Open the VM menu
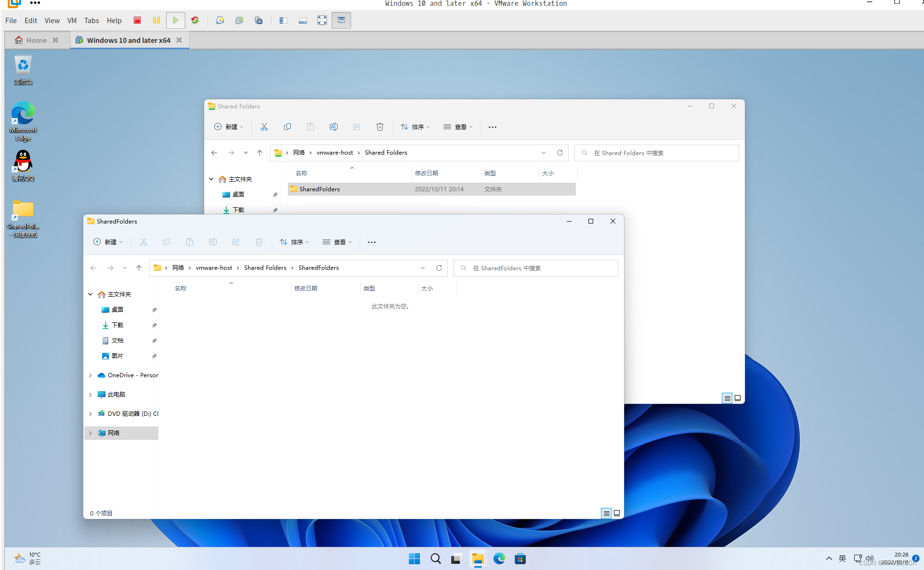 pos(72,20)
